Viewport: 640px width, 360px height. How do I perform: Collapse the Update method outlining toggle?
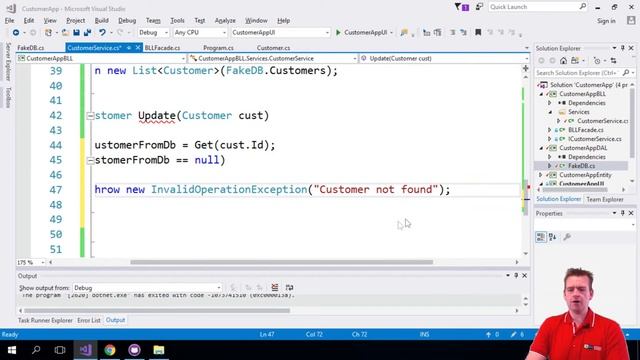(x=90, y=116)
